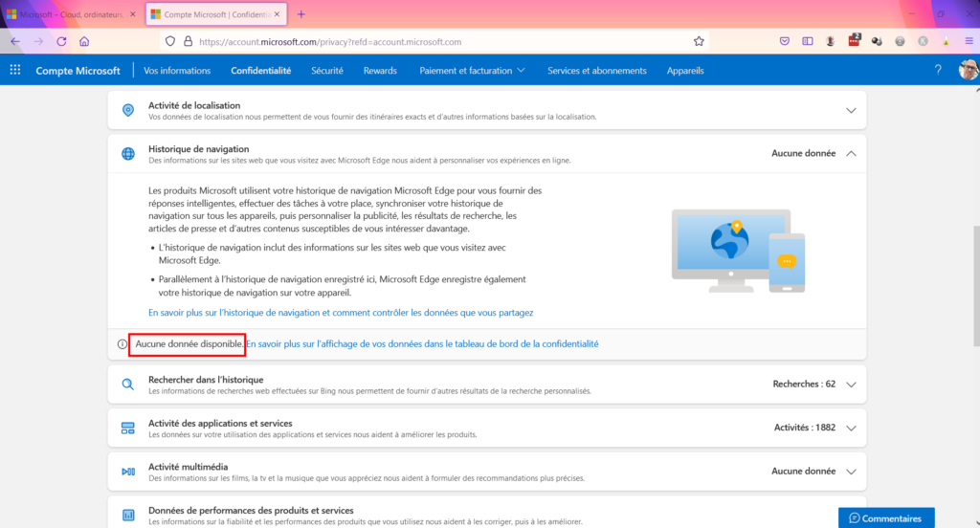Click the apps icon for Activité des applications
The image size is (980, 528).
pos(128,428)
